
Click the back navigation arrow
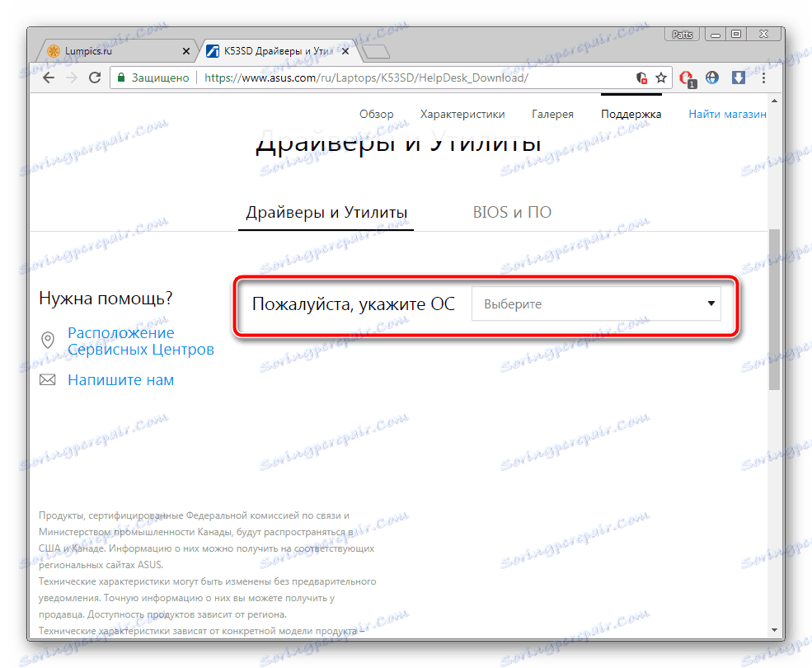48,78
